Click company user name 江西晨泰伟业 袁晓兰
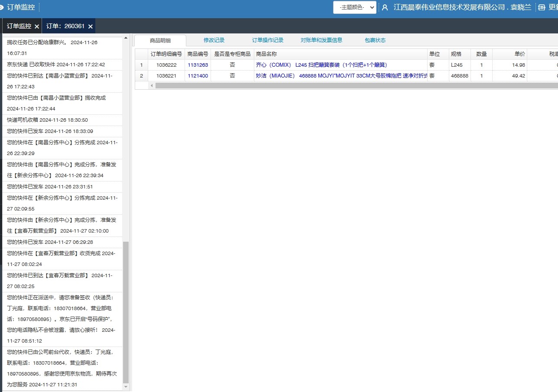 pyautogui.click(x=462, y=7)
